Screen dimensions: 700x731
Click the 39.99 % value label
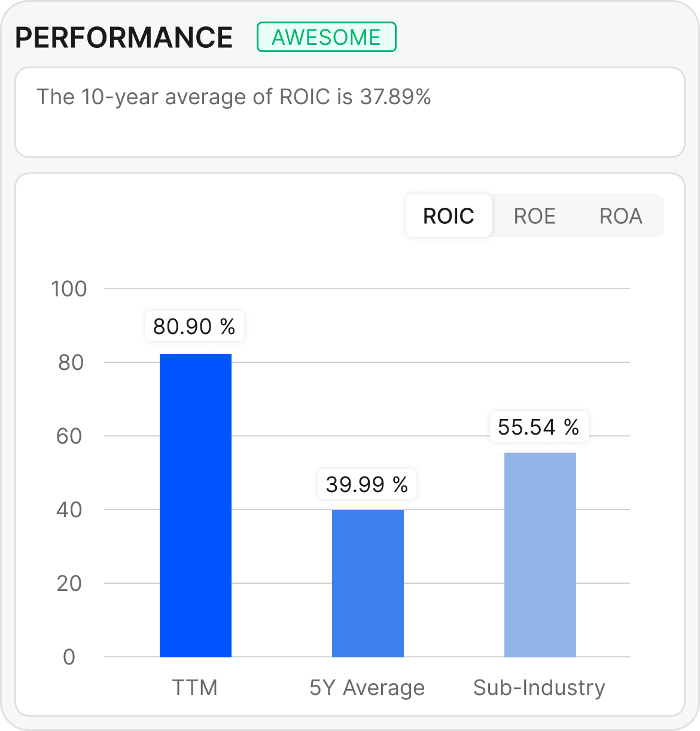coord(366,485)
